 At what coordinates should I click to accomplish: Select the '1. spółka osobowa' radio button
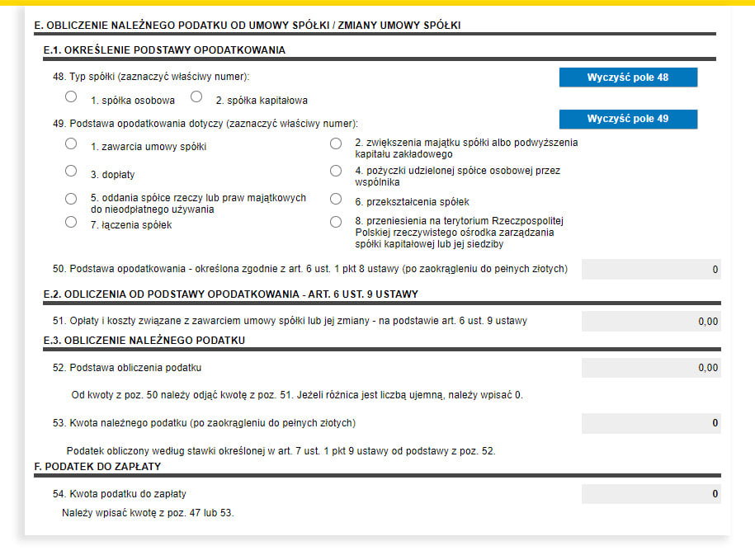click(71, 96)
